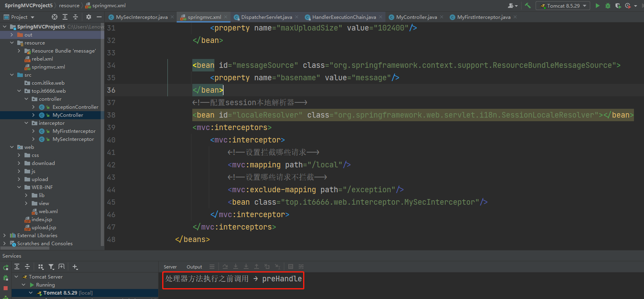Select upload.jsp in the project tree
The width and height of the screenshot is (644, 299).
44,228
